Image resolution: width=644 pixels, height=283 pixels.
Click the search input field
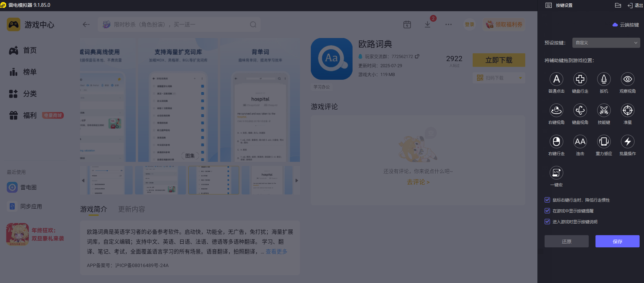click(x=179, y=24)
